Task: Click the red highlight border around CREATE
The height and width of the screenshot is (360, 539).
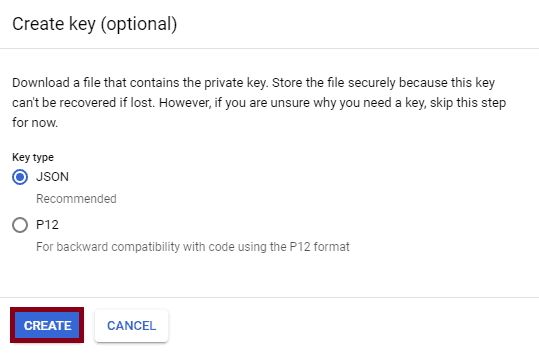Action: 47,309
